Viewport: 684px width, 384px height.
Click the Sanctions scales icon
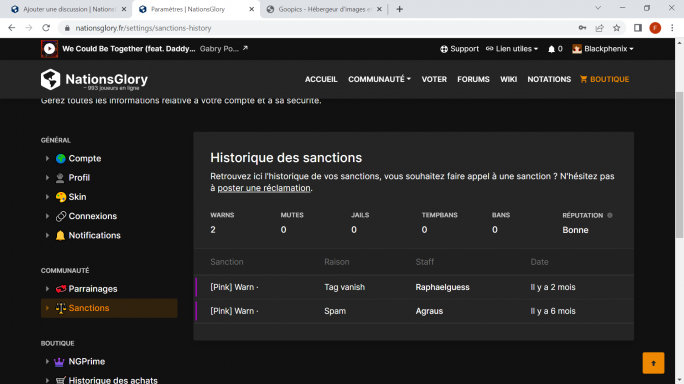(61, 308)
